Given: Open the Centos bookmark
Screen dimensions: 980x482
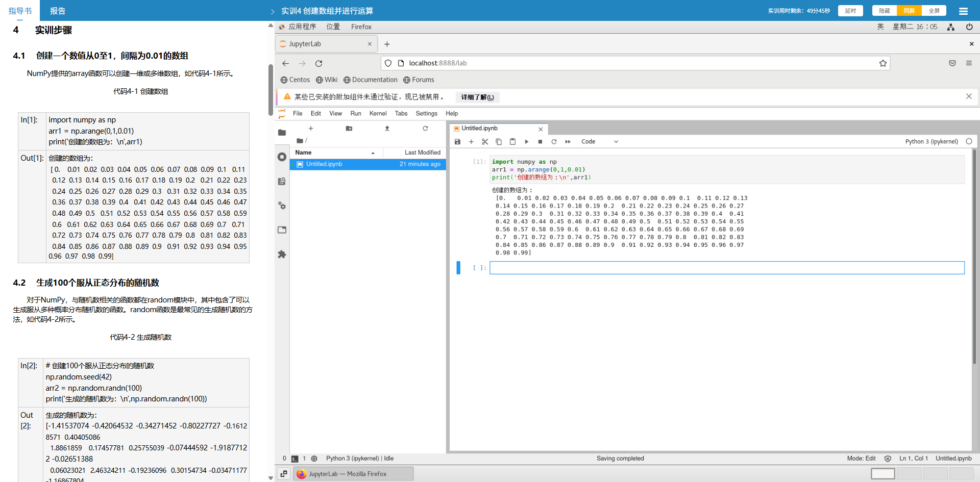Looking at the screenshot, I should click(295, 80).
